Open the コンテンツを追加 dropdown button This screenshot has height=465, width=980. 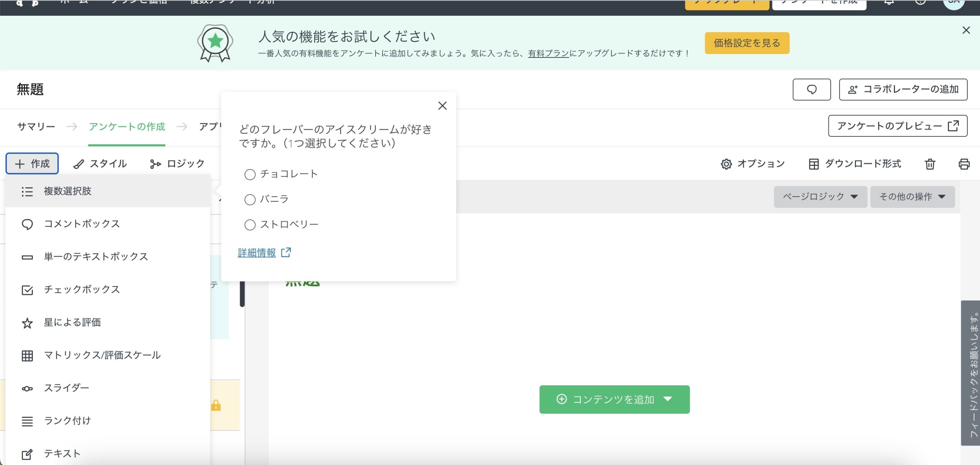pos(614,400)
